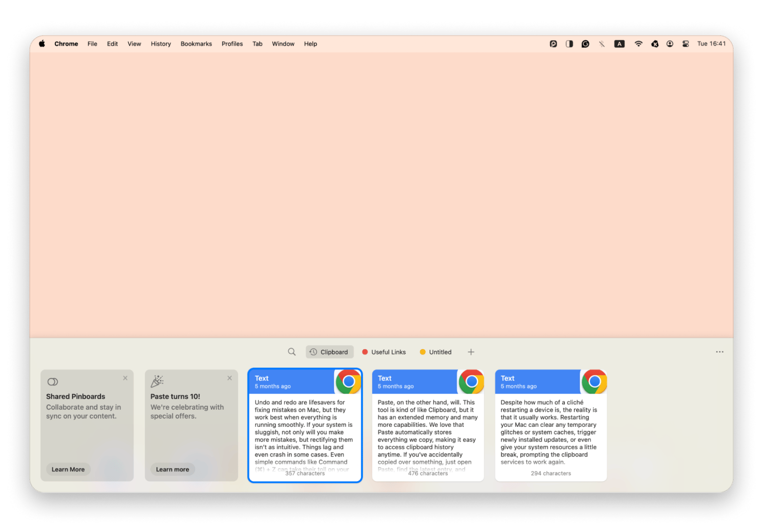Open the Apple menu
Screen dimensions: 763x532
click(x=42, y=44)
